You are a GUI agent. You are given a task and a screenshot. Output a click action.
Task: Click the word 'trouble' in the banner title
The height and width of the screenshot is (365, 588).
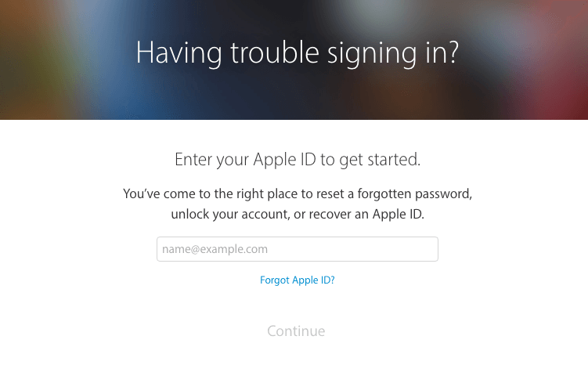(x=275, y=52)
